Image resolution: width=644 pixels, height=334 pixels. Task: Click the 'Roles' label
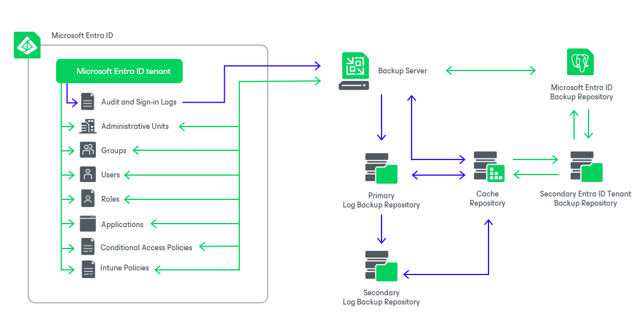tap(110, 199)
